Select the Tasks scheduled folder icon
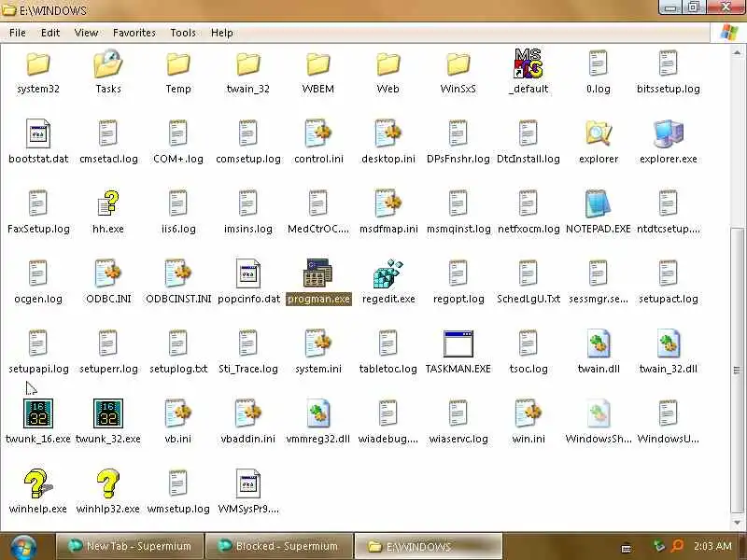 [x=108, y=63]
